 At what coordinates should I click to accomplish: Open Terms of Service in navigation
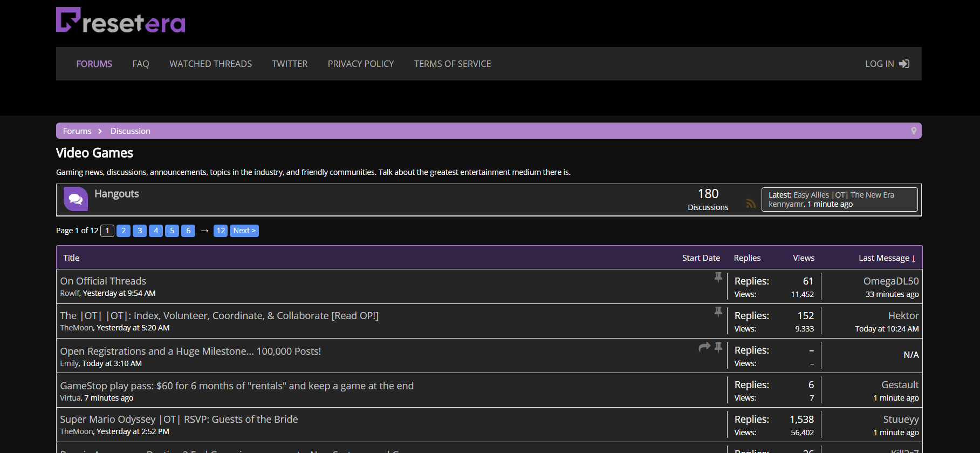click(453, 64)
